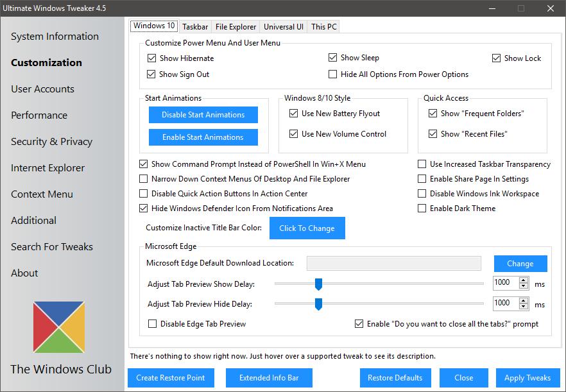This screenshot has width=566, height=392.
Task: Increase the Tab Preview Show Delay value
Action: tap(524, 280)
